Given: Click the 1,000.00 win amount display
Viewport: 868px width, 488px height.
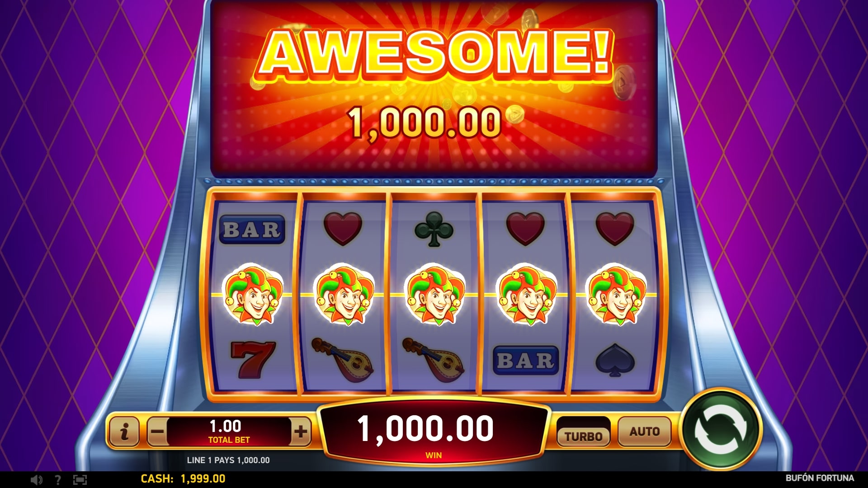Looking at the screenshot, I should [x=425, y=428].
